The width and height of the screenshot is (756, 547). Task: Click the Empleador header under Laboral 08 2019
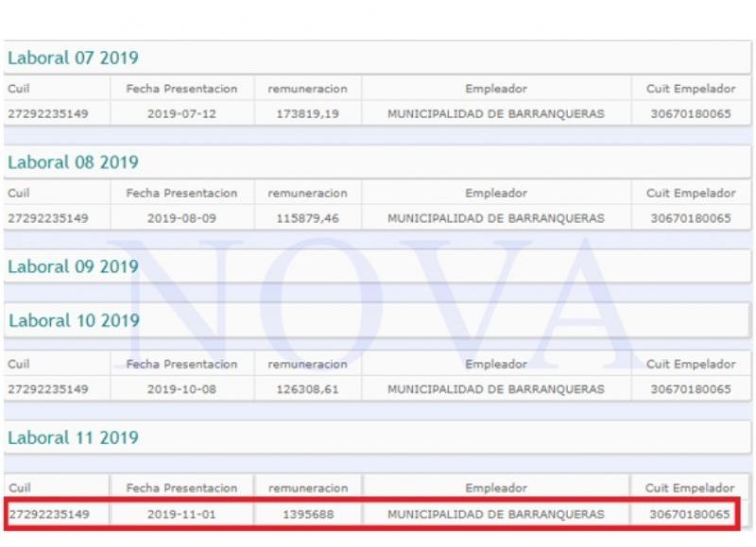click(496, 194)
